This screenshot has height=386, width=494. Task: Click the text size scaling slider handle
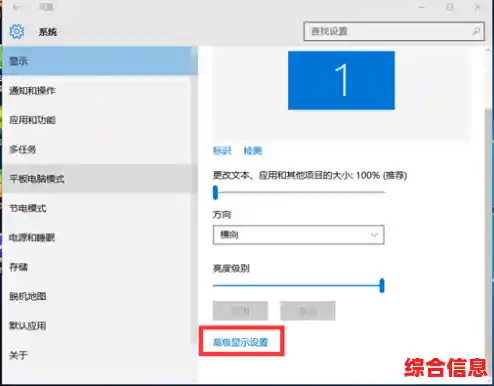pos(215,192)
